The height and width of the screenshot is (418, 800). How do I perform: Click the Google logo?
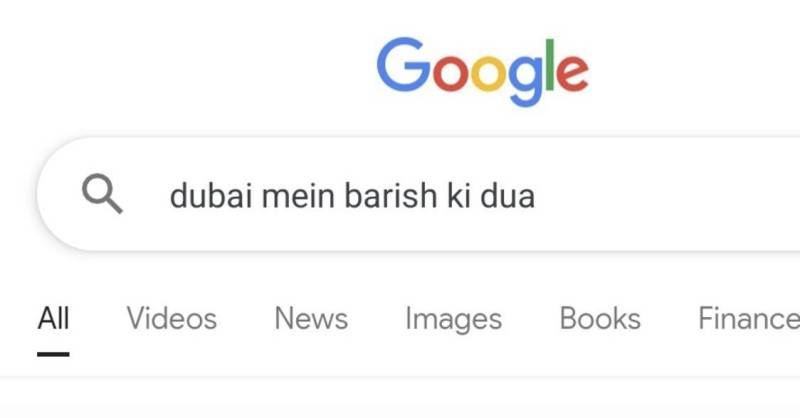coord(483,71)
